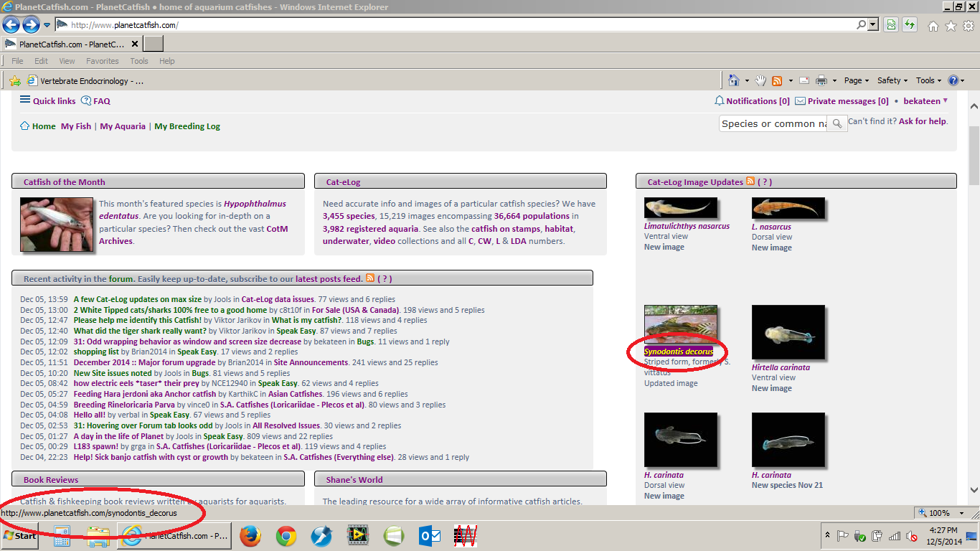980x551 pixels.
Task: Launch Google Chrome from the taskbar
Action: [286, 536]
